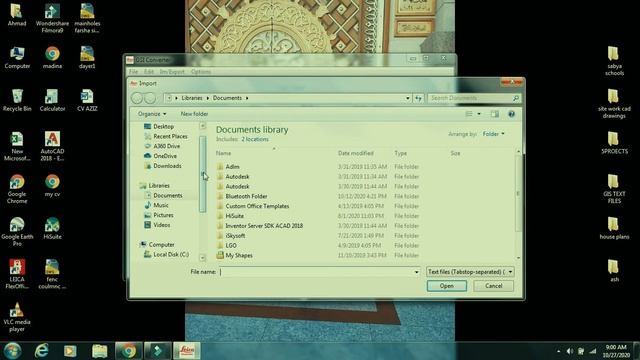Image resolution: width=640 pixels, height=360 pixels.
Task: Select the manholes farsha desktop file
Action: click(x=87, y=18)
